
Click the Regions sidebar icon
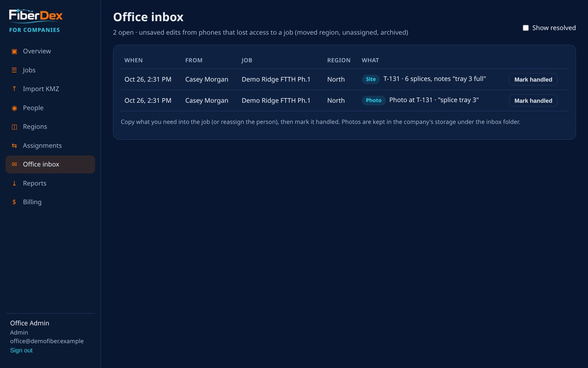tap(14, 126)
